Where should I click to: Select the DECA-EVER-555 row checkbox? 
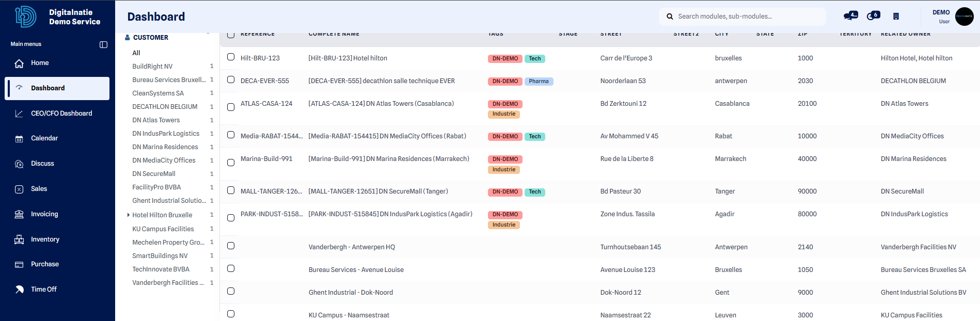tap(231, 80)
